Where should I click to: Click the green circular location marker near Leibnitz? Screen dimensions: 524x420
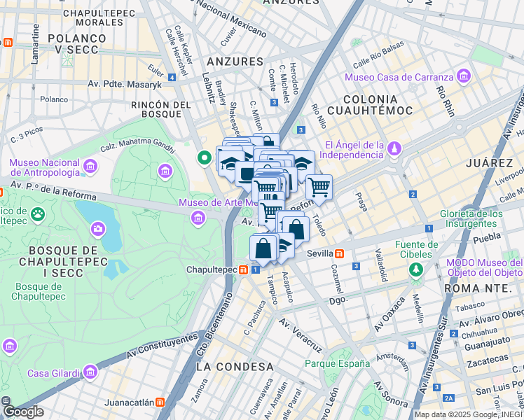[x=205, y=157]
